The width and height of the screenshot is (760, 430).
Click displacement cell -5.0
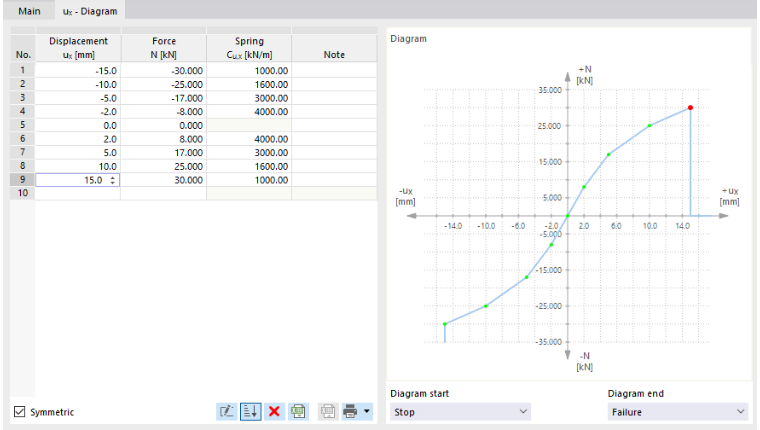pyautogui.click(x=78, y=98)
